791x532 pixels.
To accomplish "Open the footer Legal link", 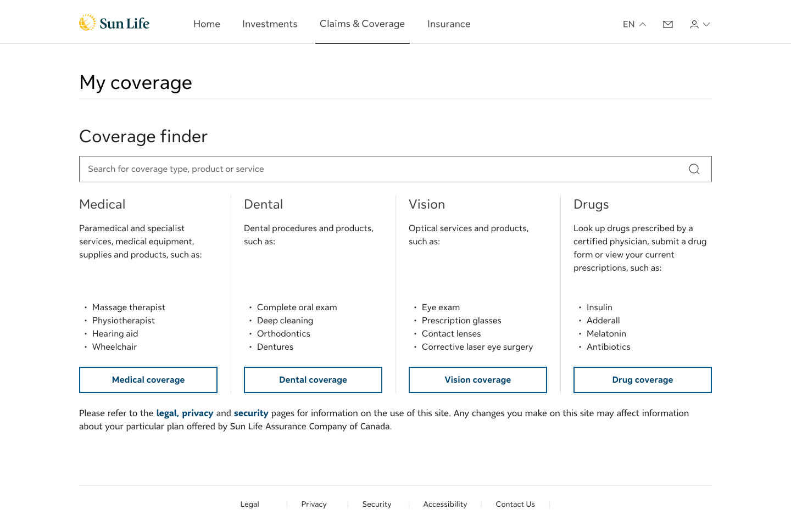I will pos(249,505).
